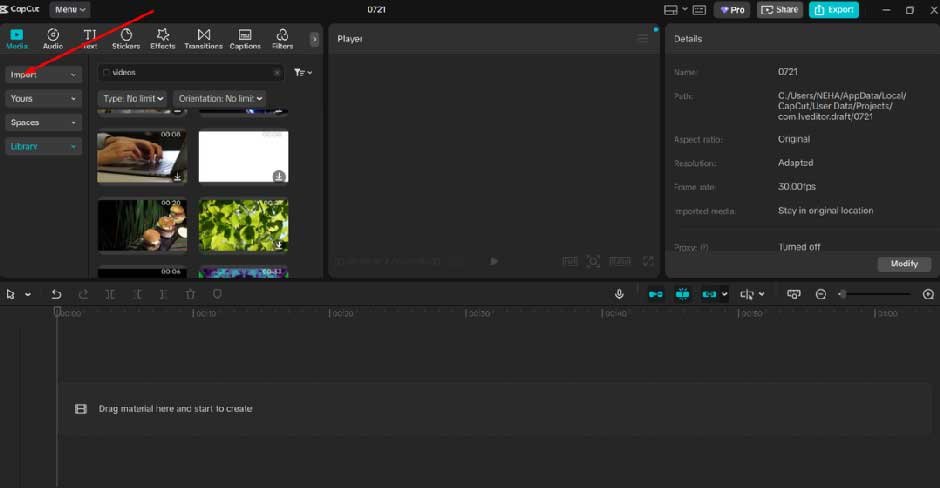Click the player fullscreen icon
This screenshot has width=940, height=488.
(648, 261)
